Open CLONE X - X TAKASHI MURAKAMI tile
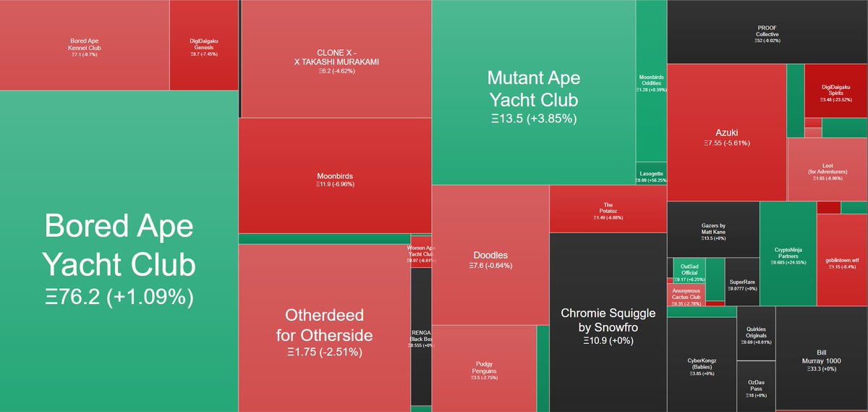868x412 pixels. pyautogui.click(x=336, y=59)
